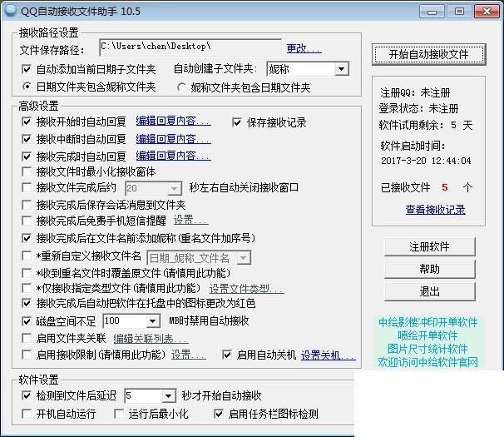This screenshot has width=504, height=437.
Task: Minimize the QQ自动接收文件助手 window
Action: click(432, 12)
